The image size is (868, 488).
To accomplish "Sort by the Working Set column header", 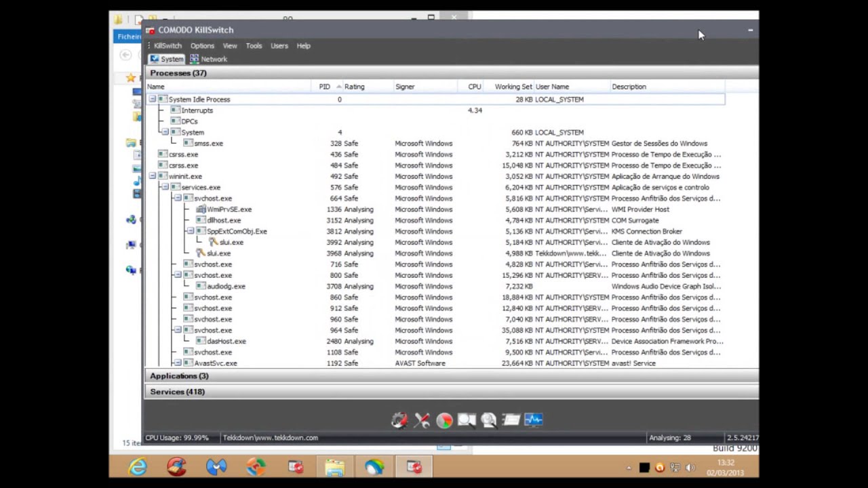I will 509,87.
